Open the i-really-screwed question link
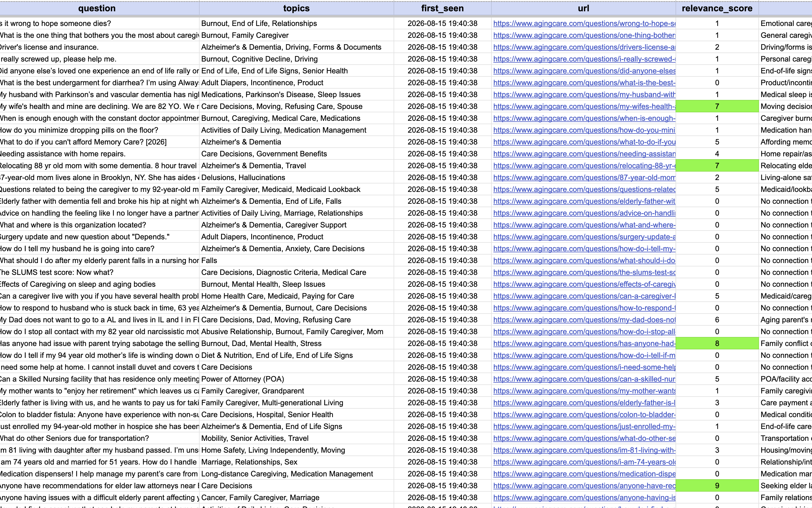The image size is (812, 508). click(x=584, y=59)
